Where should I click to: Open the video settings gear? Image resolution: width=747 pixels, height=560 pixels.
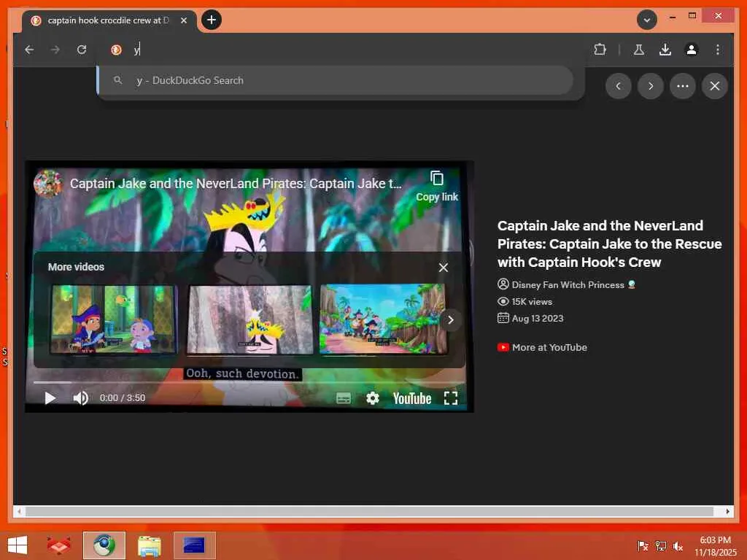pyautogui.click(x=373, y=398)
